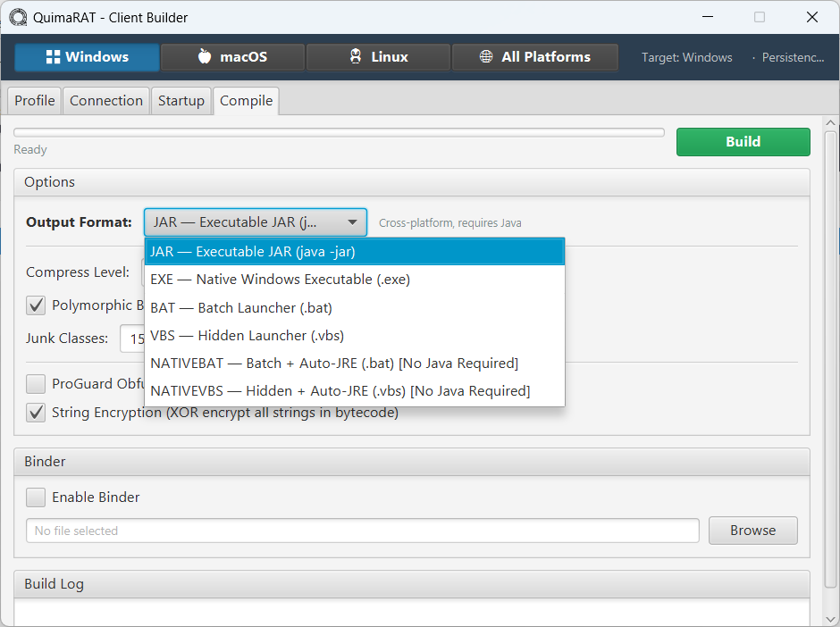Select the Windows platform button
Image resolution: width=840 pixels, height=627 pixels.
click(87, 57)
